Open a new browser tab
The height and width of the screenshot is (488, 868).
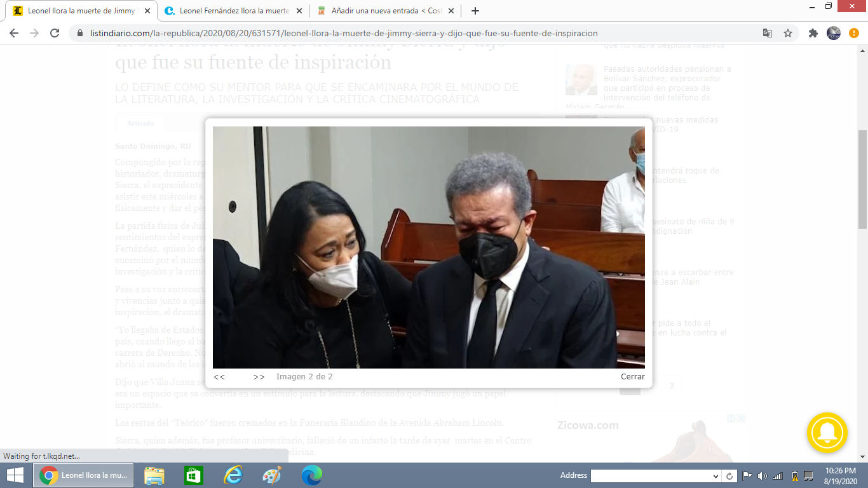click(475, 11)
